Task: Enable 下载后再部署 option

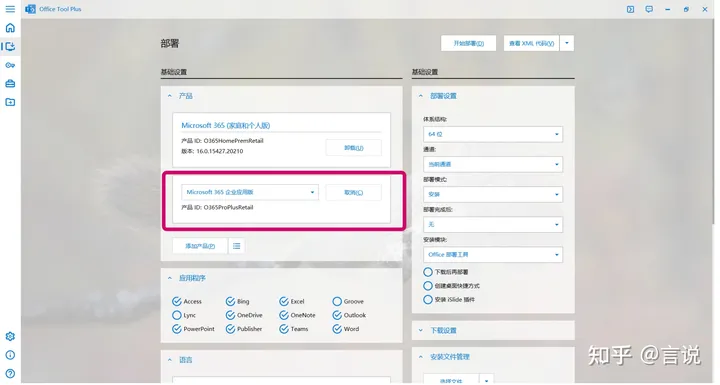Action: point(428,272)
